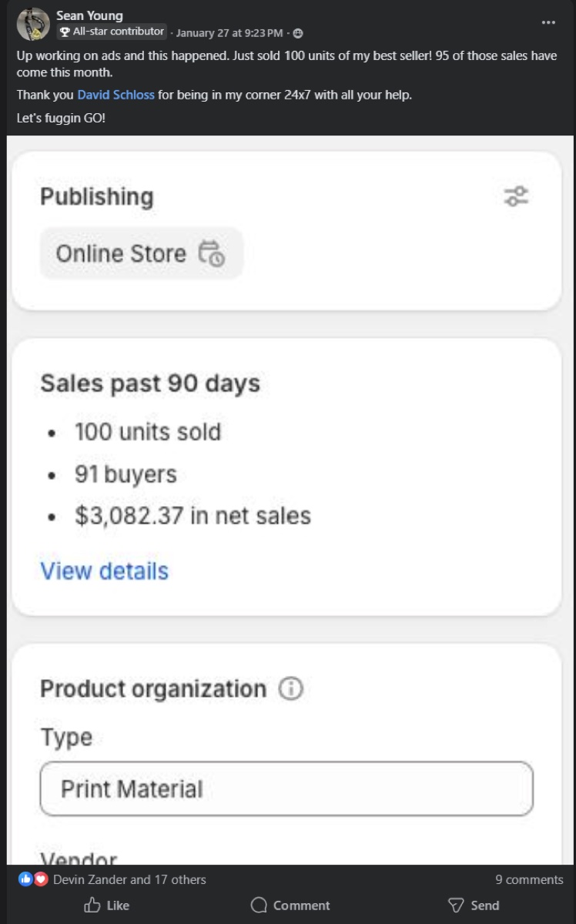Open the post options three-dot menu
Image resolution: width=576 pixels, height=924 pixels.
click(548, 23)
